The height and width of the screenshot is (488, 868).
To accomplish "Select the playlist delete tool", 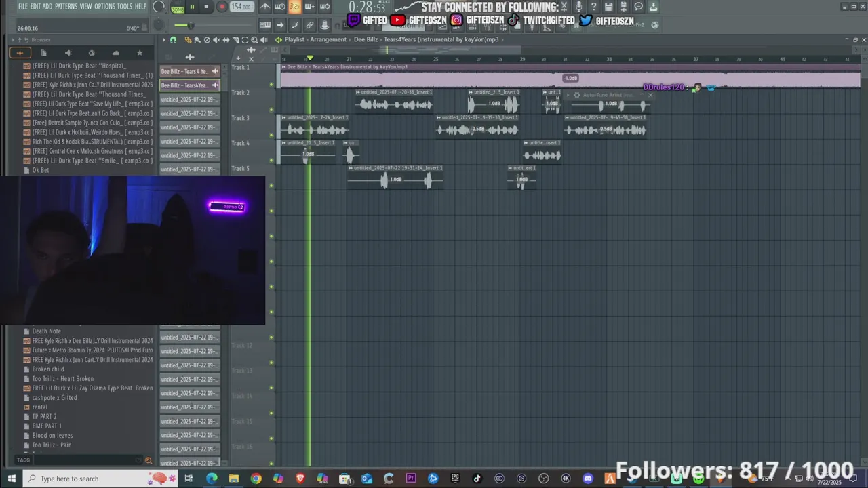I will pyautogui.click(x=207, y=40).
